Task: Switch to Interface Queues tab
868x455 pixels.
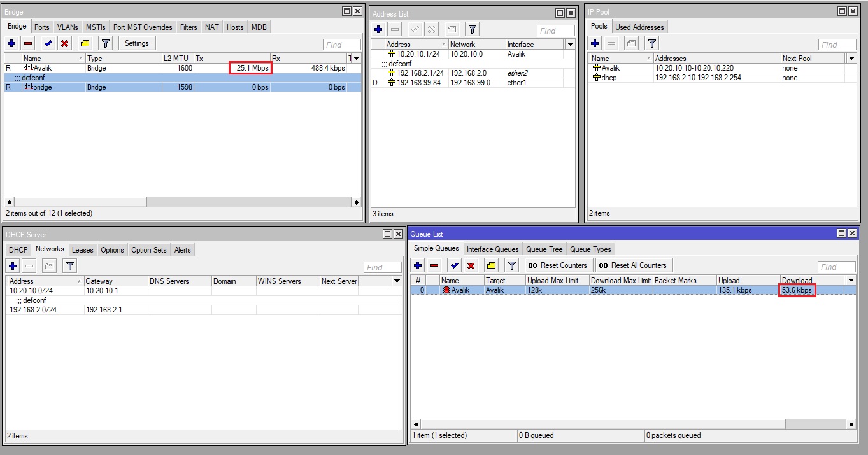Action: [493, 249]
